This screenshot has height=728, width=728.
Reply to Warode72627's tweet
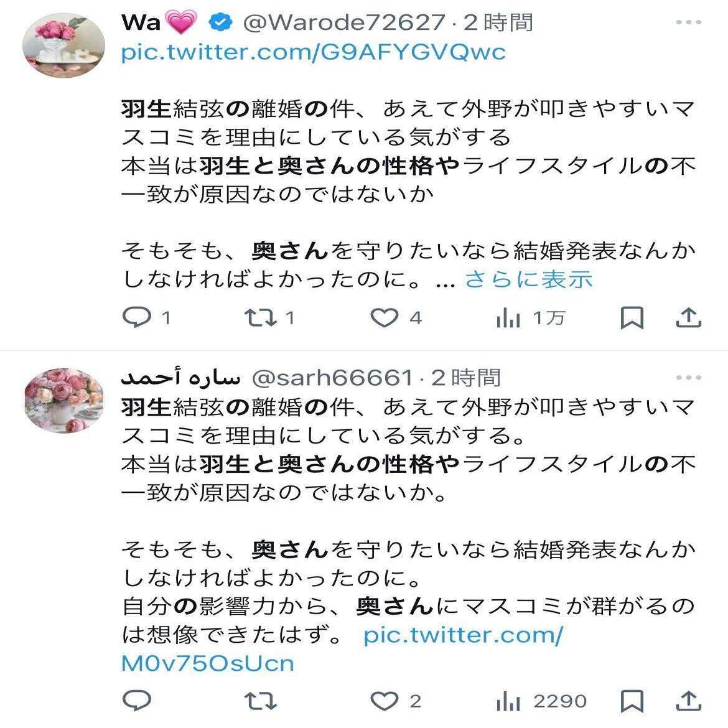(137, 318)
